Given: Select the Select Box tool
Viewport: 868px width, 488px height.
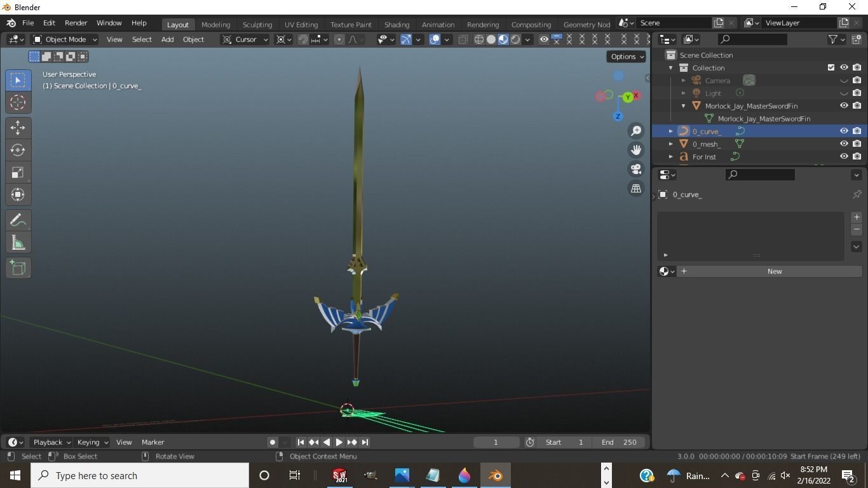Looking at the screenshot, I should coord(18,80).
